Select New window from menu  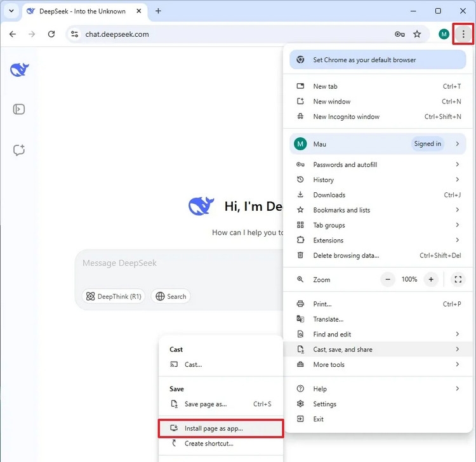378,102
